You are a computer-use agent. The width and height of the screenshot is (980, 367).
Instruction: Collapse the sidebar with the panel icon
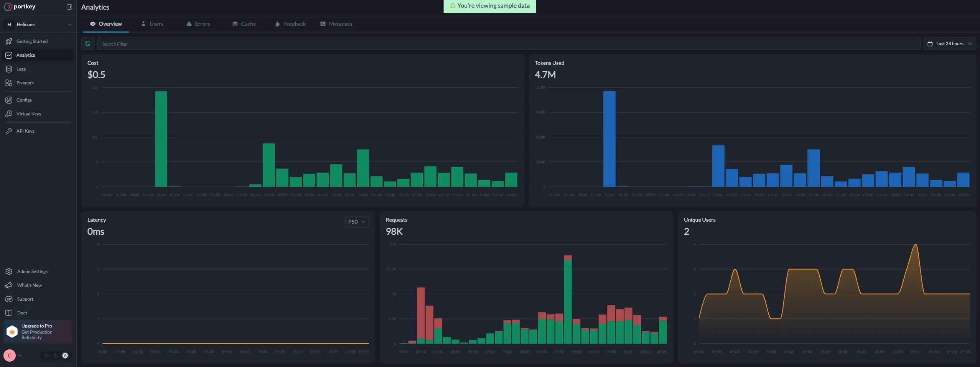(x=69, y=7)
